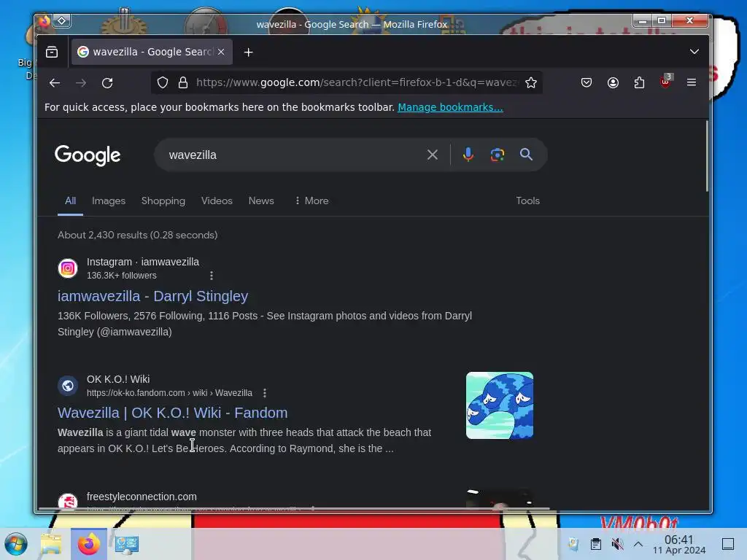Click the wavezilla search input field
Screen dimensions: 747x560
pyautogui.click(x=290, y=155)
